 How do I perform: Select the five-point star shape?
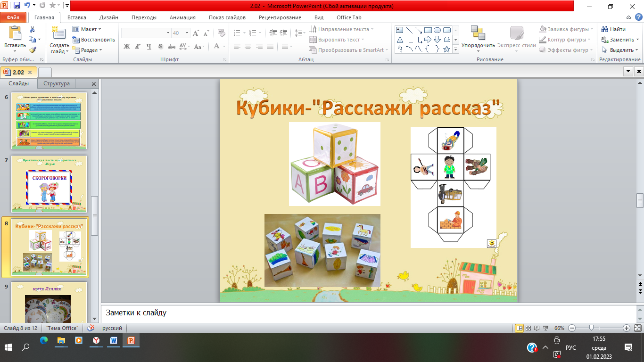(446, 49)
